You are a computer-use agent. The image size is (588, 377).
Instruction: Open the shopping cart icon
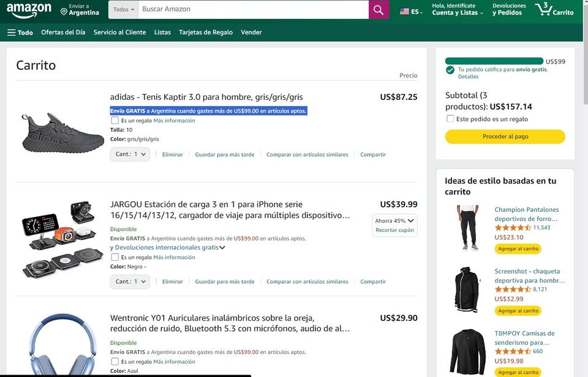pyautogui.click(x=554, y=9)
